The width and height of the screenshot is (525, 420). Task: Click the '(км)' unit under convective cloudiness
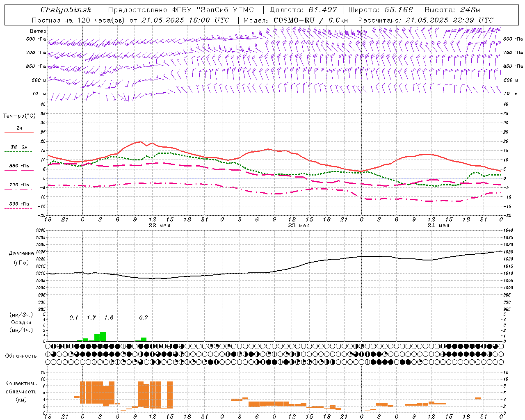pos(21,399)
